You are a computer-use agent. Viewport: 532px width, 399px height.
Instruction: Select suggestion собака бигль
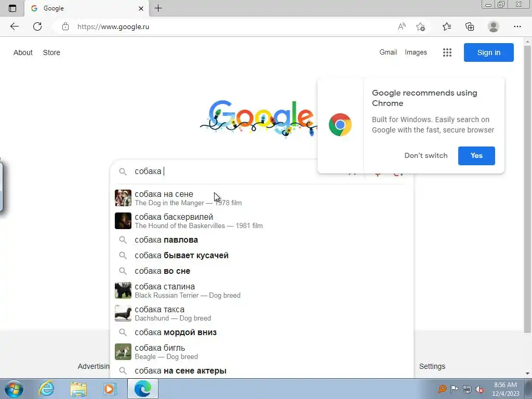pyautogui.click(x=262, y=352)
